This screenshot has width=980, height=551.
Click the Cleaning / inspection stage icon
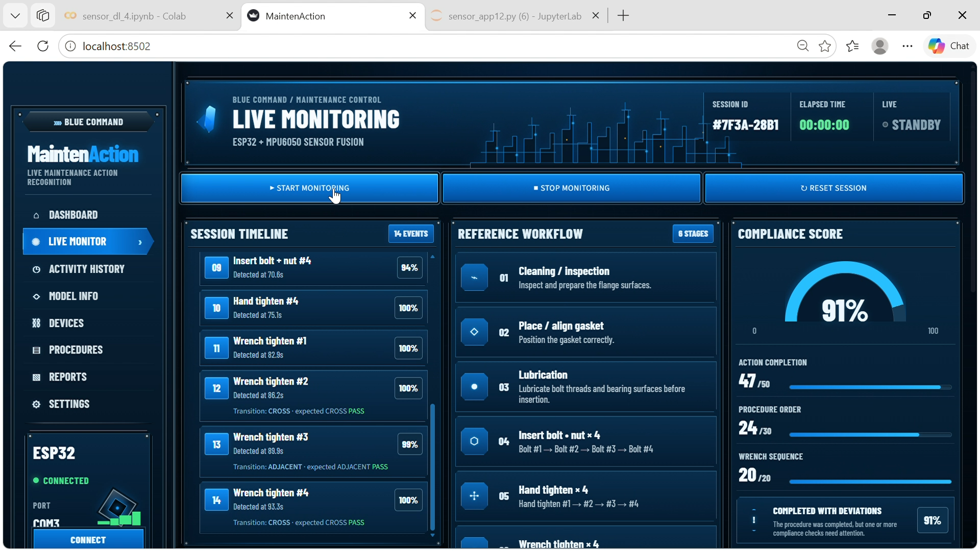(474, 278)
